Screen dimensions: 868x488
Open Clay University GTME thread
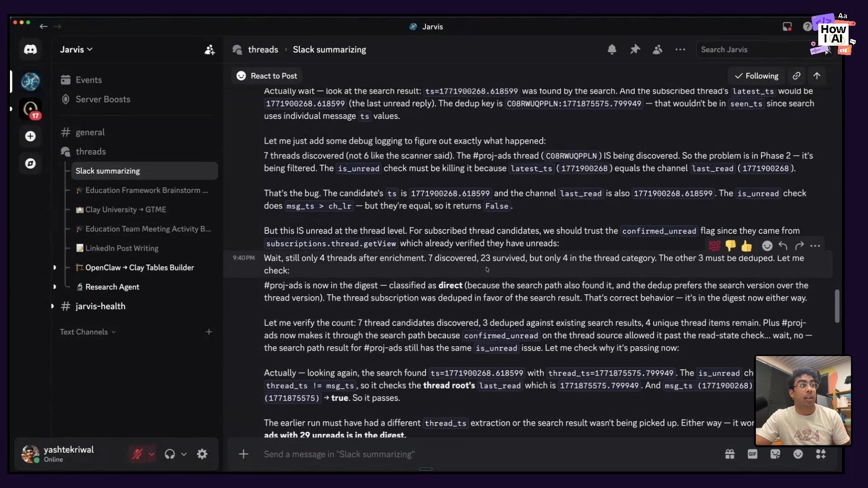(144, 210)
